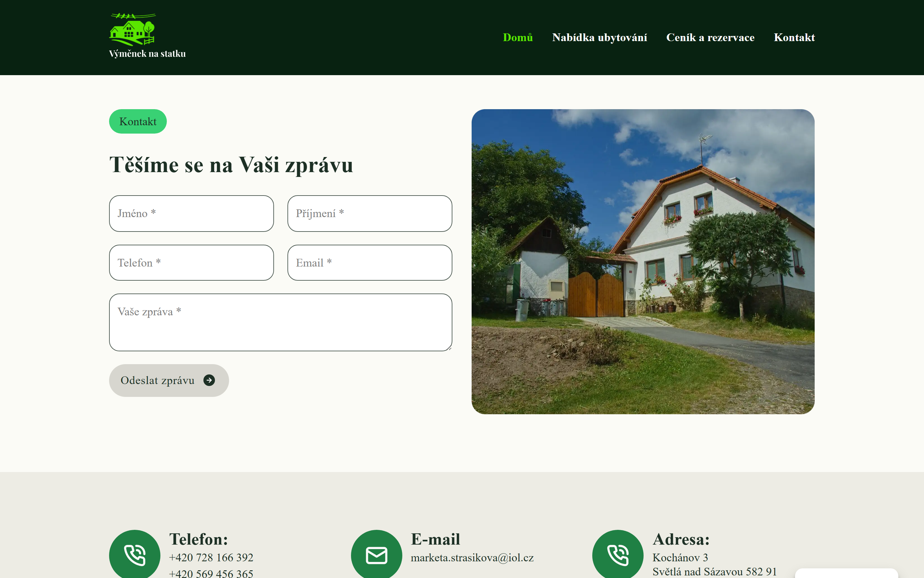924x578 pixels.
Task: Click the green farmhouse logo icon
Action: (133, 30)
